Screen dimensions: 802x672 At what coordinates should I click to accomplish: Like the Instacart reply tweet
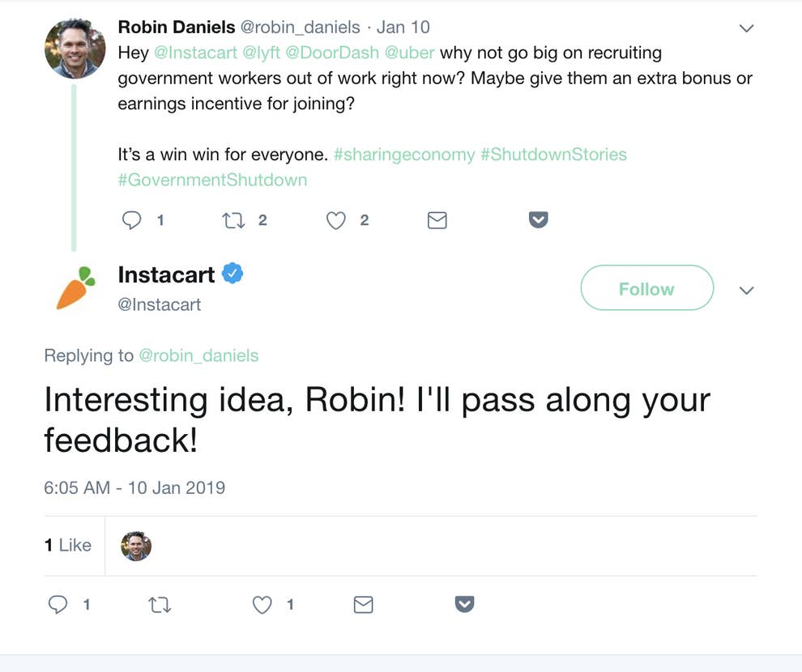click(x=262, y=604)
